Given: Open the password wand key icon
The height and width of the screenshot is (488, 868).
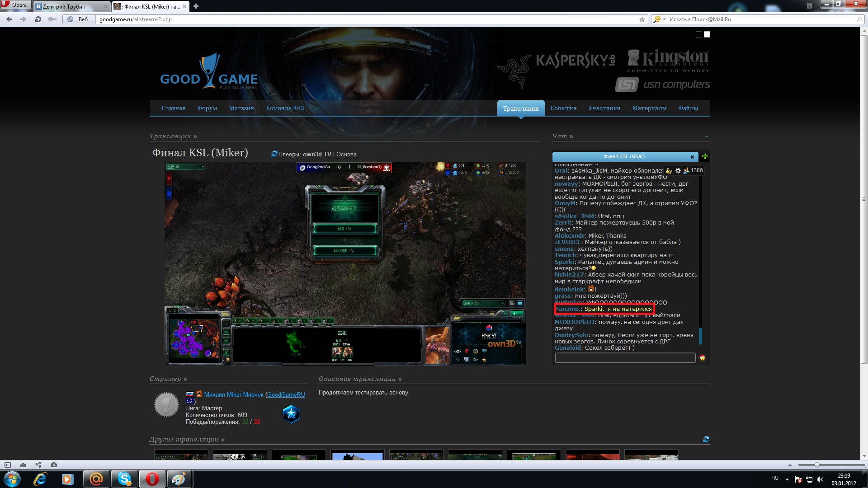Looking at the screenshot, I should tap(52, 19).
